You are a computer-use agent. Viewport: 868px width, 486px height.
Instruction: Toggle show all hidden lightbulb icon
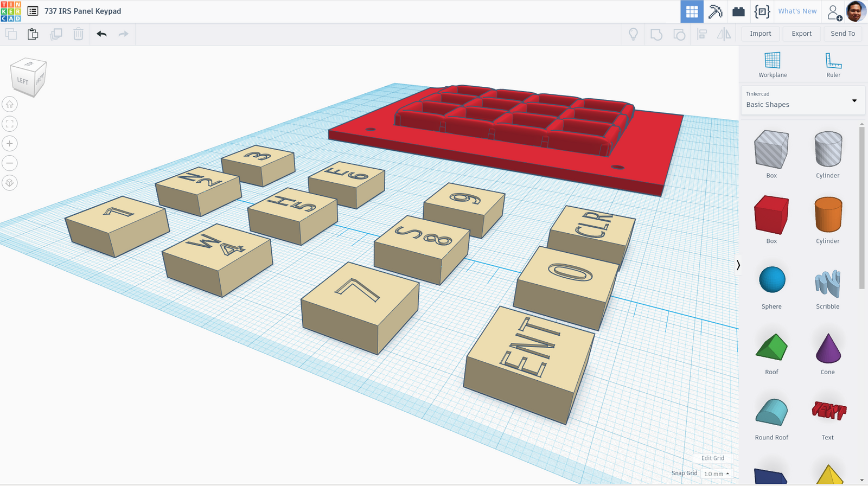tap(633, 34)
